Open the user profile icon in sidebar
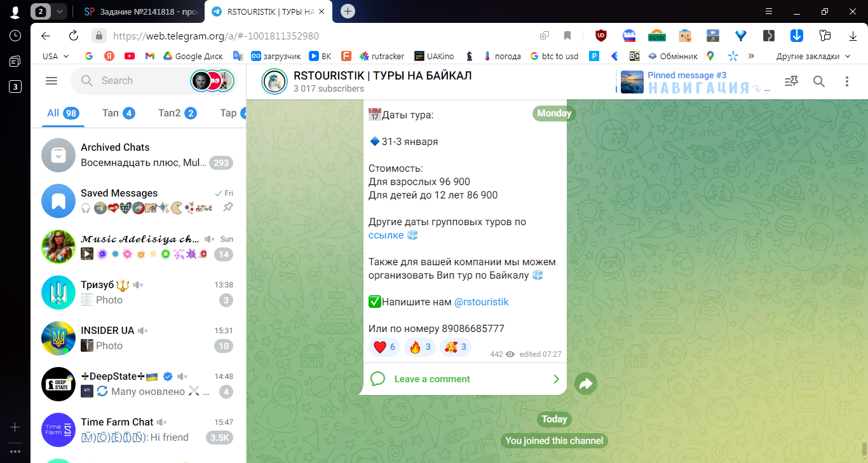Viewport: 868px width, 463px height. 15,11
